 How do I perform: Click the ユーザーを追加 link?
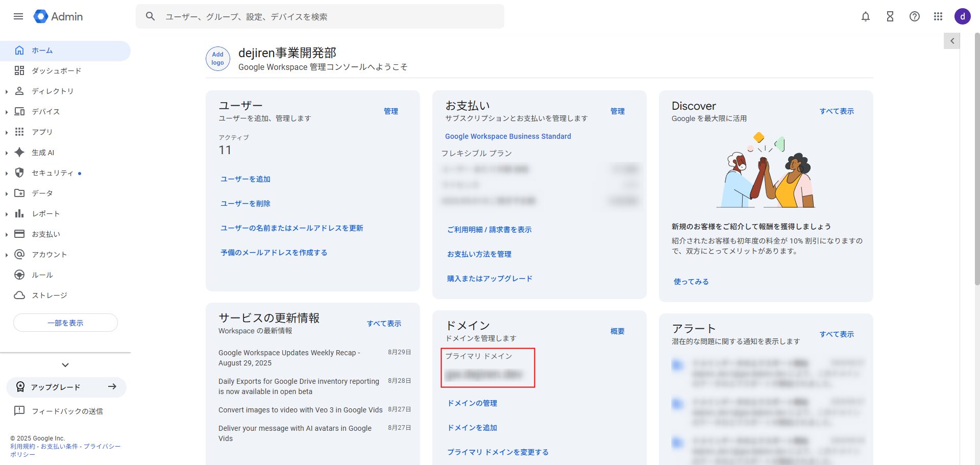(245, 179)
